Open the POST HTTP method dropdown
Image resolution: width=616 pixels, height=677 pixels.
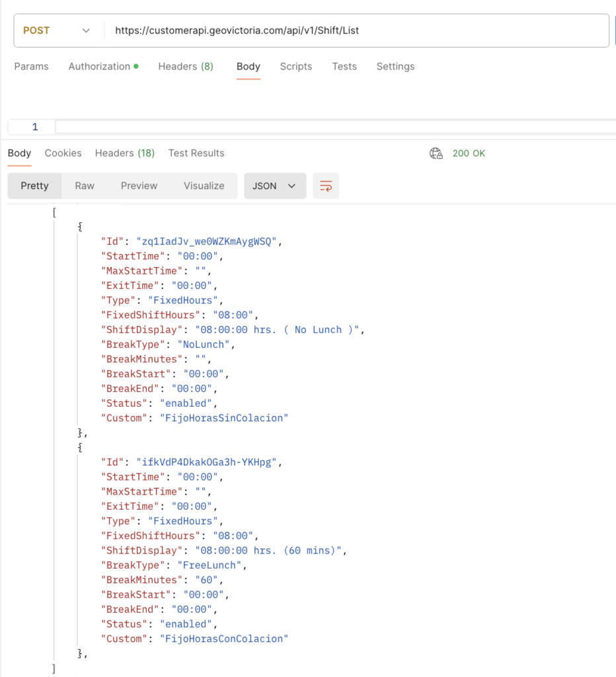point(57,30)
